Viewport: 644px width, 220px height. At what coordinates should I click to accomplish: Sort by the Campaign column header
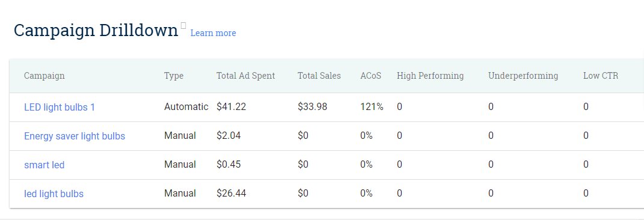click(44, 76)
